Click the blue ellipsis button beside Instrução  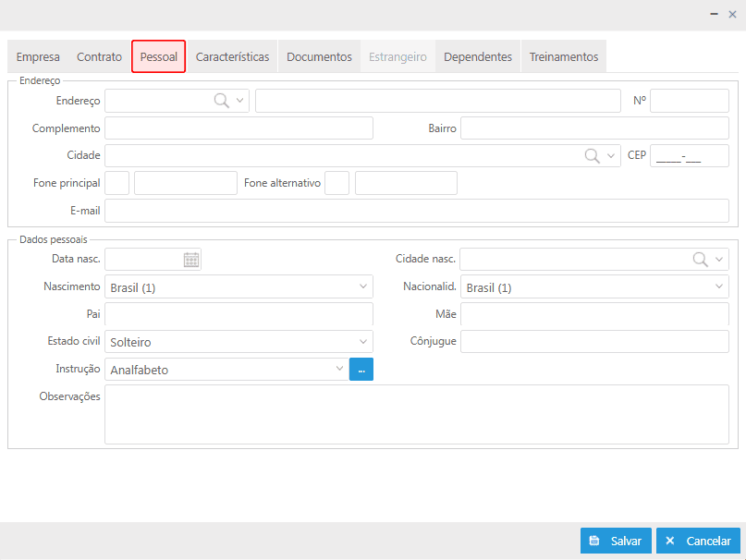coord(361,370)
